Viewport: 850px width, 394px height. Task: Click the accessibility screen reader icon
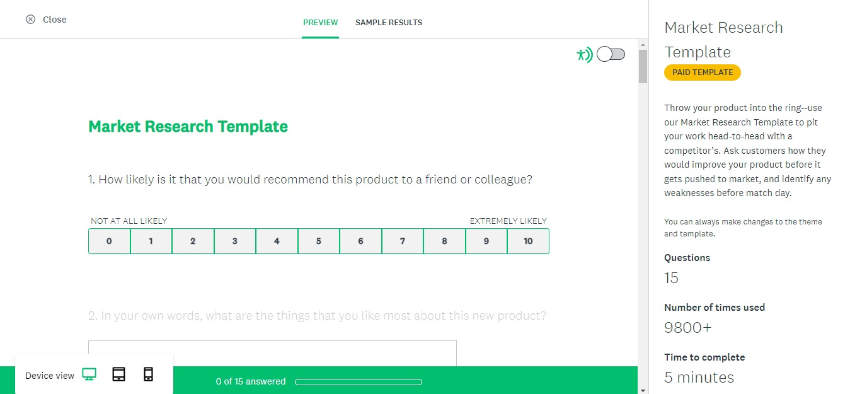584,55
